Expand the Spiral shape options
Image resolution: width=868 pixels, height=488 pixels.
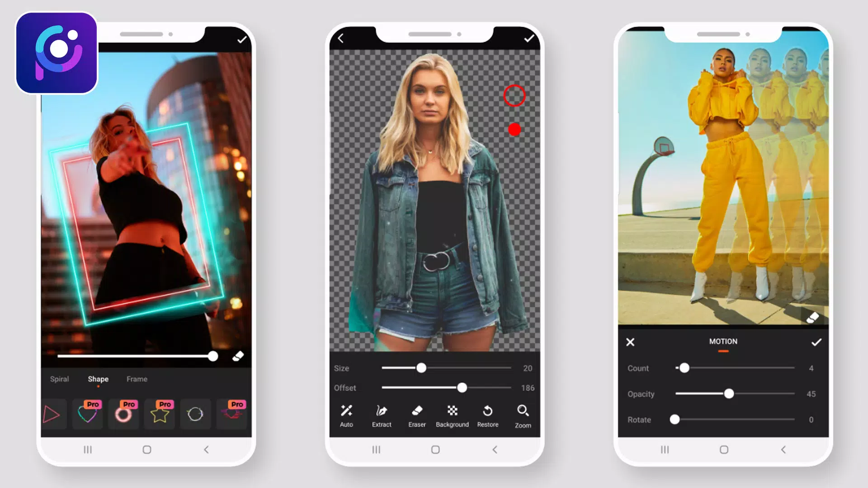pyautogui.click(x=59, y=378)
